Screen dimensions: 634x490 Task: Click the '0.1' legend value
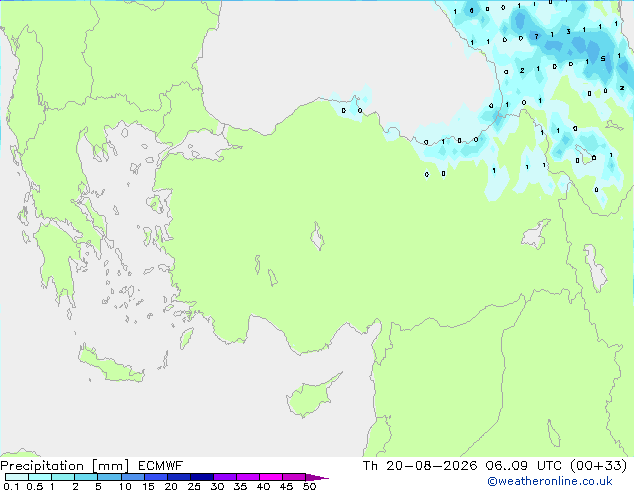pyautogui.click(x=11, y=486)
